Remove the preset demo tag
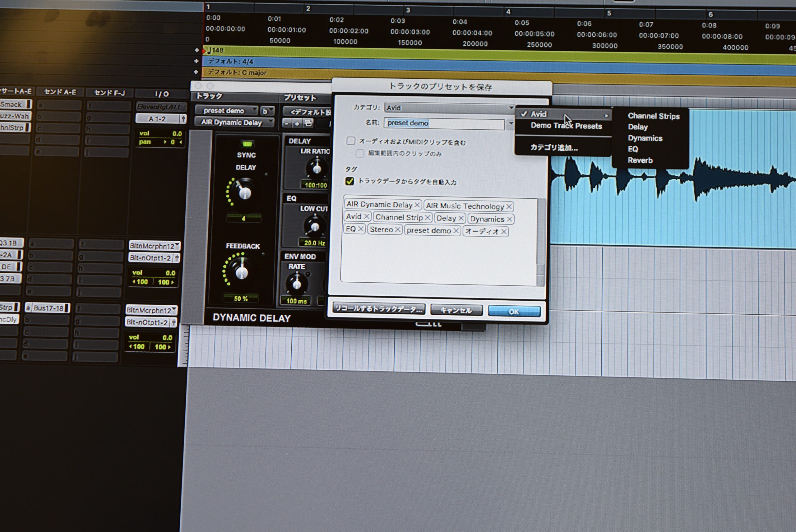This screenshot has height=532, width=796. tap(456, 231)
